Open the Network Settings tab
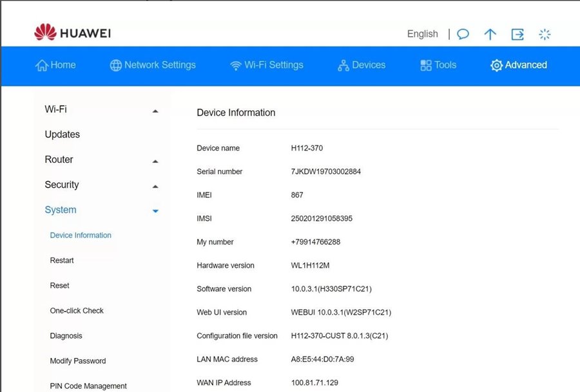Screen dimensions: 580x392 tap(153, 65)
